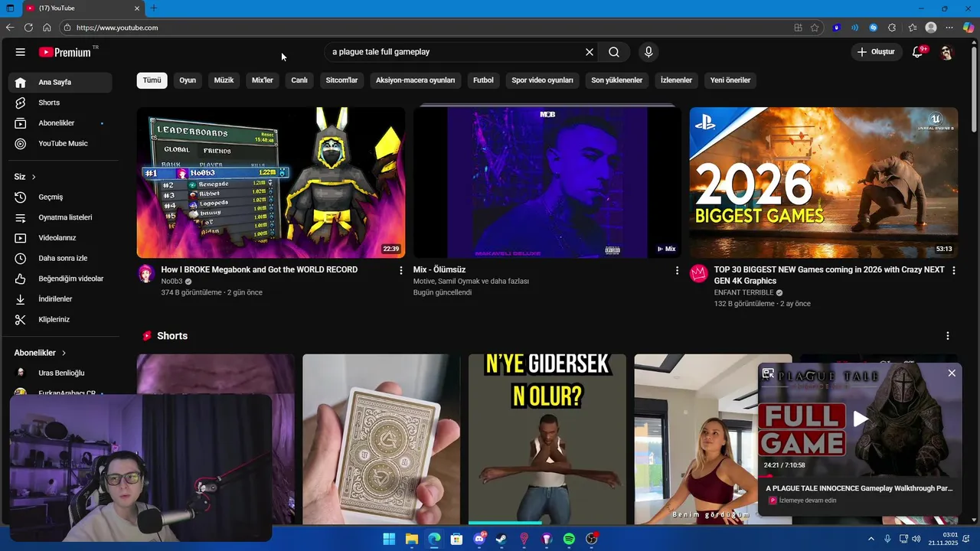Open the playing-card Short thumbnail
The image size is (980, 551).
point(381,439)
